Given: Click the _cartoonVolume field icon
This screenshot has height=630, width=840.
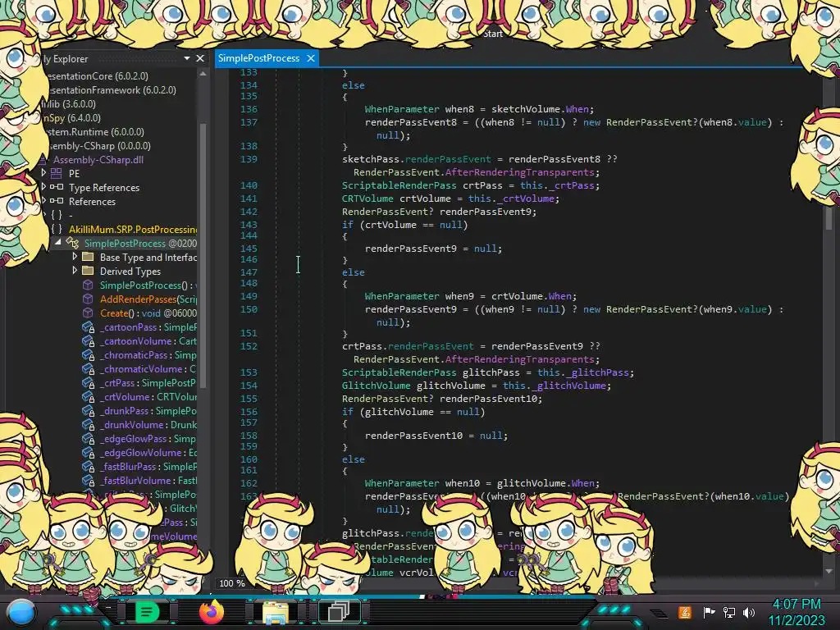Looking at the screenshot, I should tap(88, 340).
